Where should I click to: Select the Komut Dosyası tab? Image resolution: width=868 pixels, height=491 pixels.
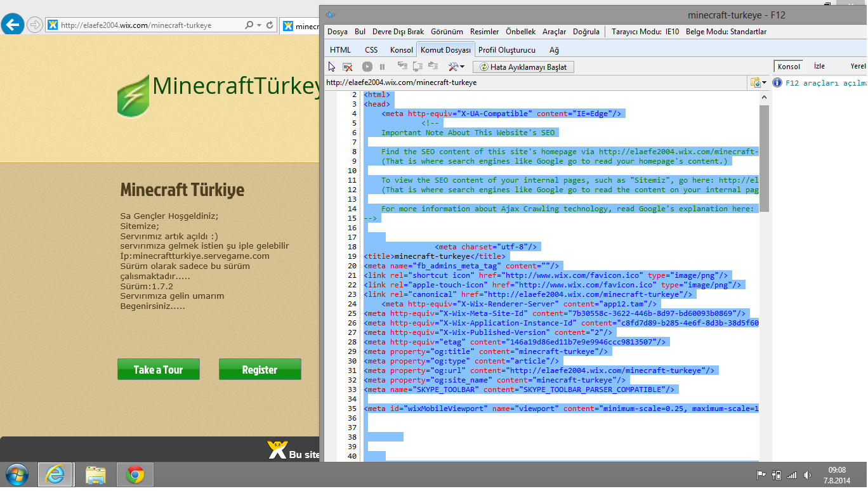click(x=445, y=50)
